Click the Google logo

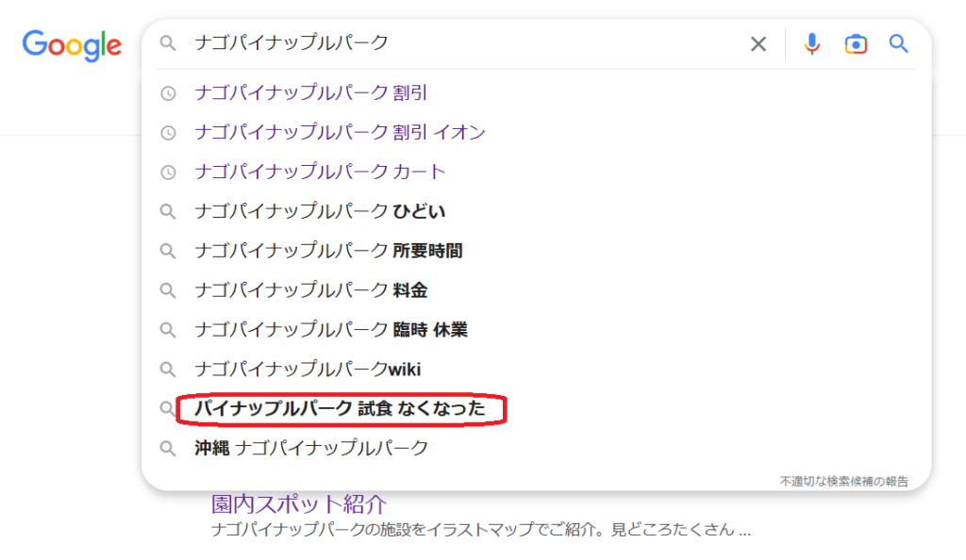[72, 45]
